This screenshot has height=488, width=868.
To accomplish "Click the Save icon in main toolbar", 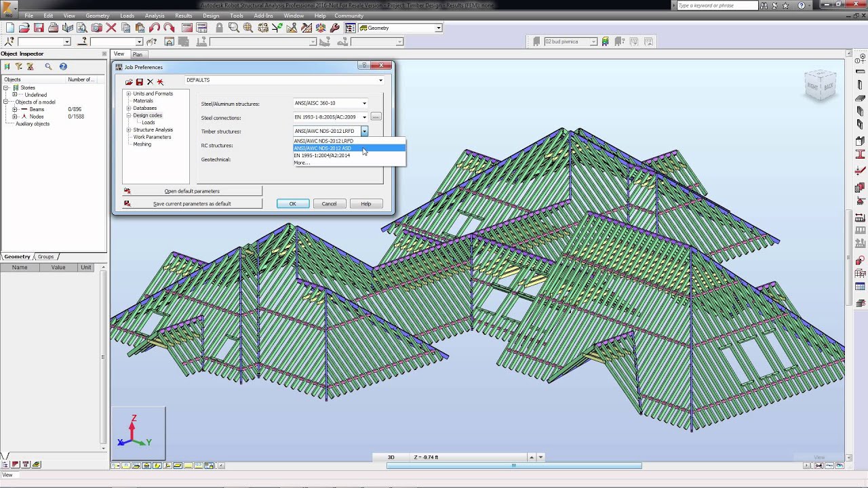I will click(39, 28).
